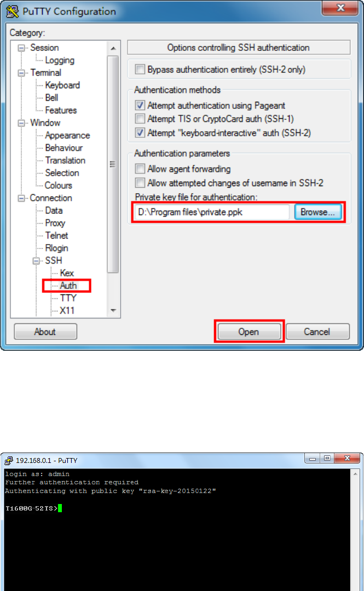Click the category list scroll-up arrow

[x=113, y=49]
